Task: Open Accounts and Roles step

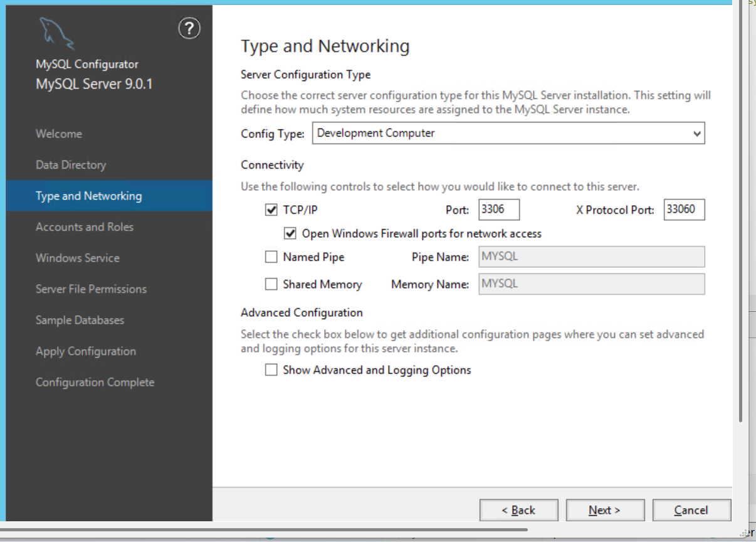Action: (85, 227)
